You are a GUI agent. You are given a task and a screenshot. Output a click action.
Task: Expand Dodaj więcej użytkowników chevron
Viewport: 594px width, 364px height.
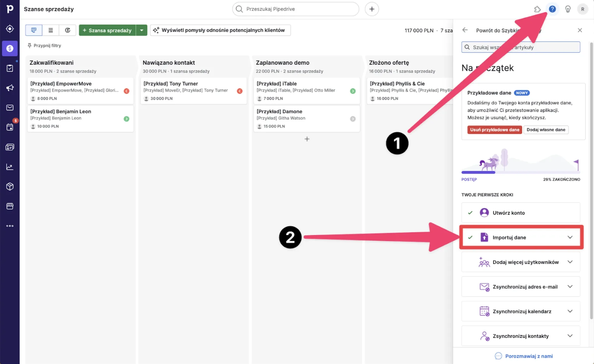tap(570, 262)
